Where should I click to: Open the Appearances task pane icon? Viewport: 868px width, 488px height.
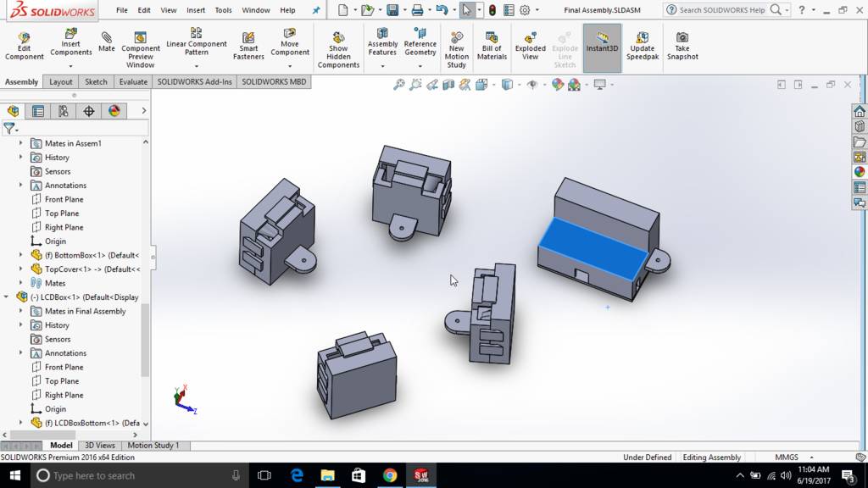coord(860,172)
